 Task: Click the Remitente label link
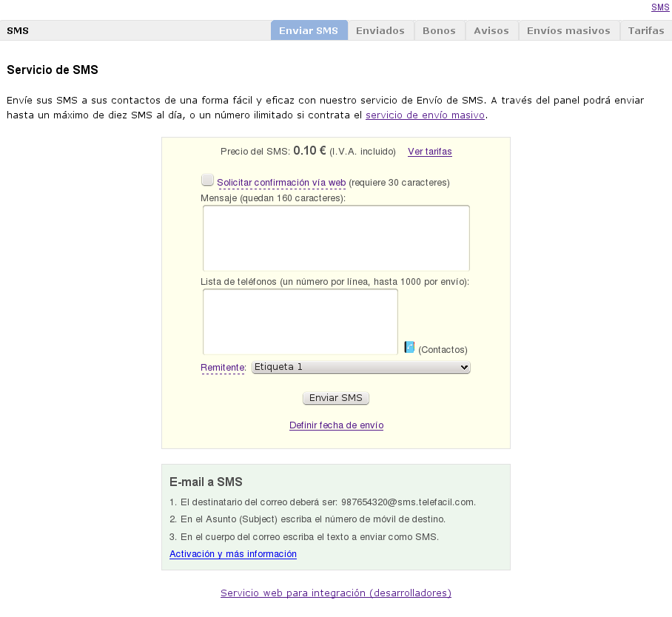[222, 368]
